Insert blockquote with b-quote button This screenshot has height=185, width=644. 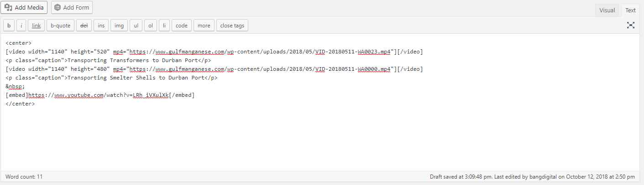(x=60, y=26)
